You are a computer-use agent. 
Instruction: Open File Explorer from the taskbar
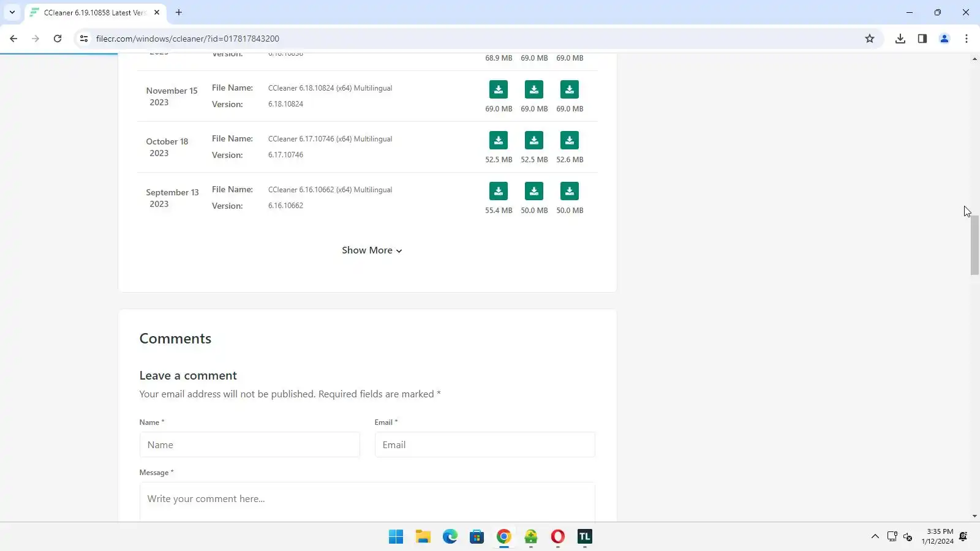(423, 537)
